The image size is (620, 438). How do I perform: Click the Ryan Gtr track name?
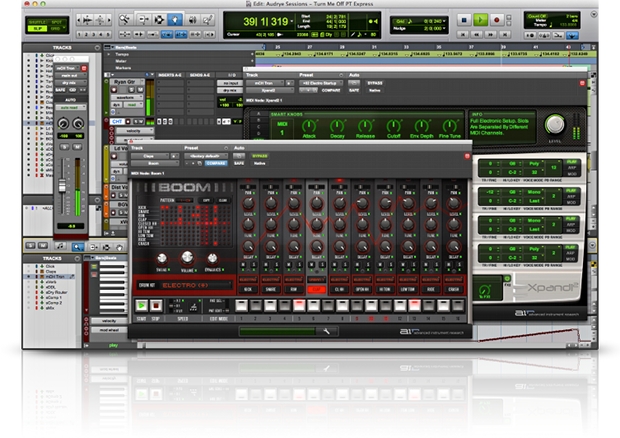coord(125,82)
